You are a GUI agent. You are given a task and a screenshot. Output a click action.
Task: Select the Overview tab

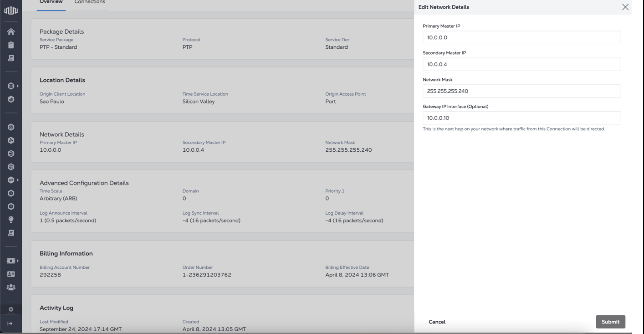click(51, 2)
